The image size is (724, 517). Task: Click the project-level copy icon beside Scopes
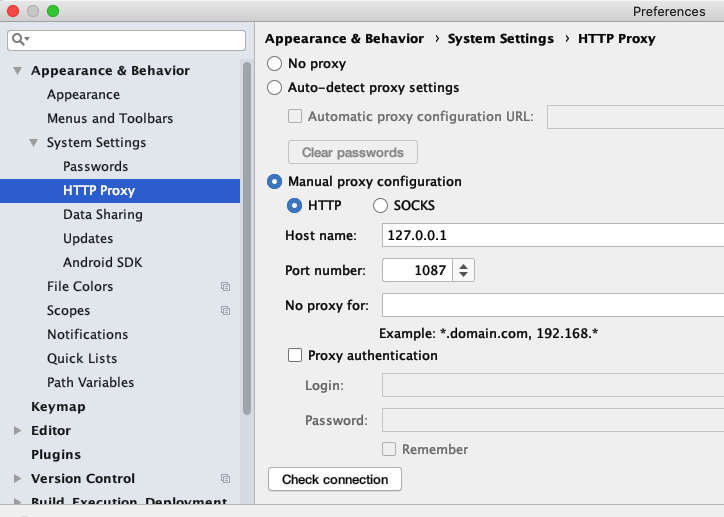tap(225, 311)
